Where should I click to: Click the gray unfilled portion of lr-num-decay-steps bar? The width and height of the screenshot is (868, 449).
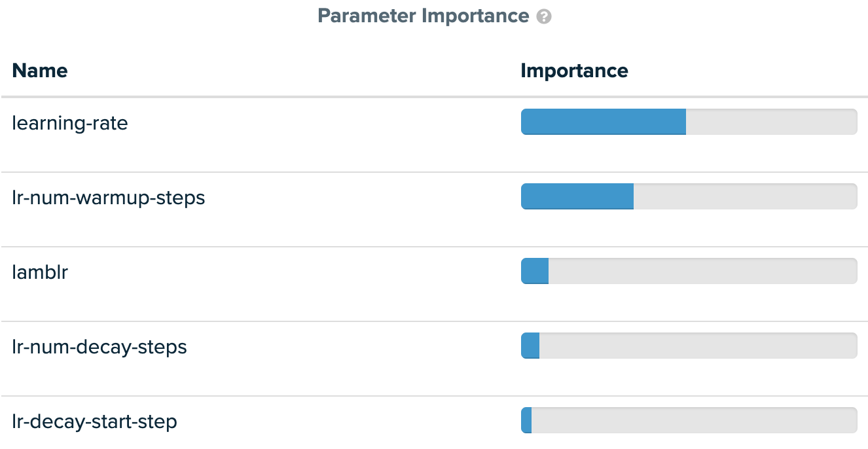point(698,346)
